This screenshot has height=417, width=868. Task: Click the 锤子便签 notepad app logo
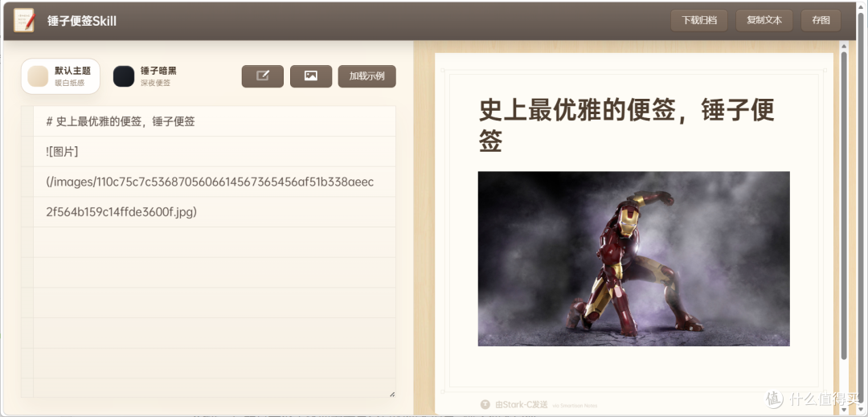pyautogui.click(x=24, y=20)
